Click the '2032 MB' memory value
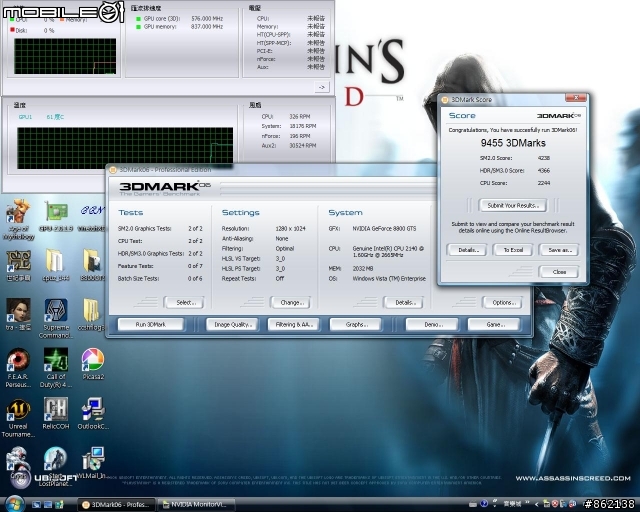The height and width of the screenshot is (512, 640). (362, 269)
